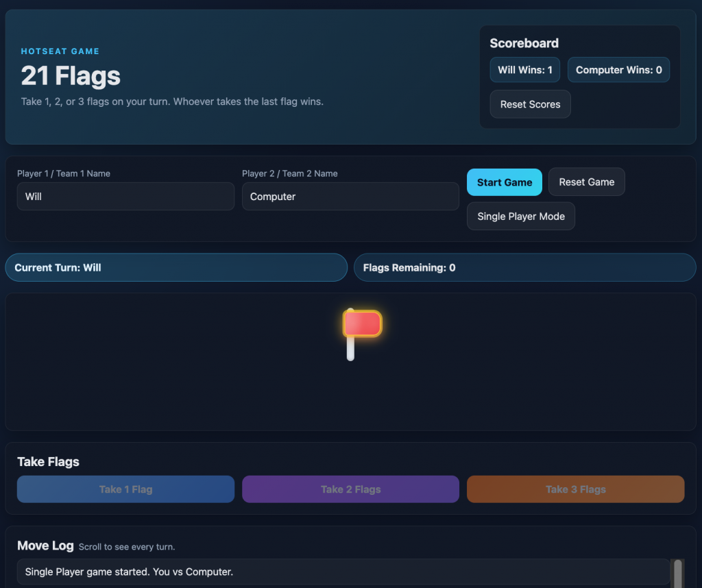Image resolution: width=702 pixels, height=588 pixels.
Task: Choose the Take 2 Flags button
Action: [x=350, y=489]
